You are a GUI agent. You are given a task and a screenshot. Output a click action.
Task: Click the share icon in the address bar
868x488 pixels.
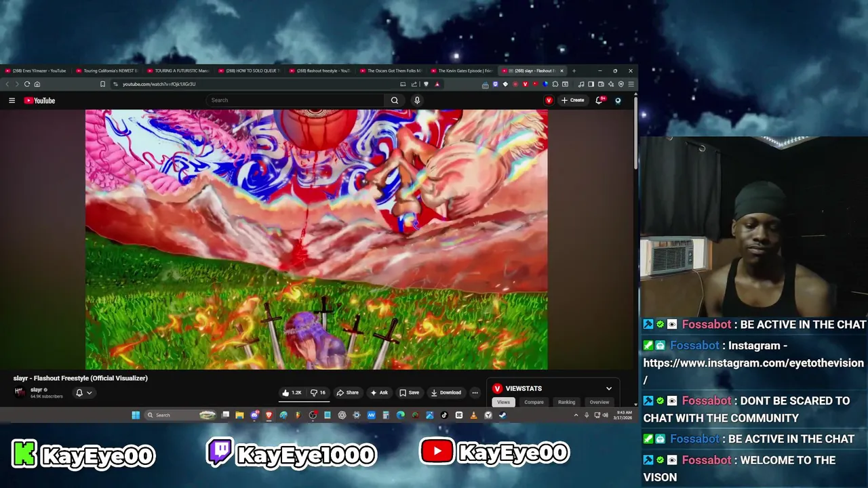point(414,84)
